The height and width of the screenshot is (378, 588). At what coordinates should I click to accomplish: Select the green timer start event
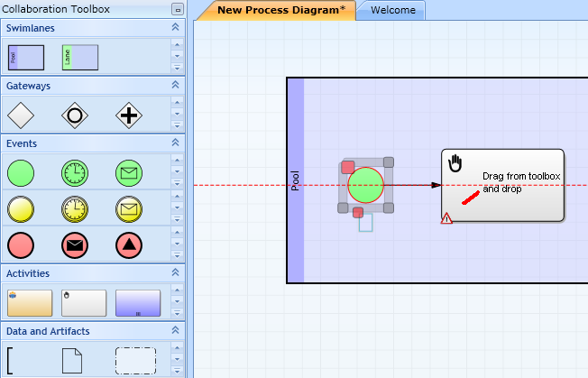75,173
